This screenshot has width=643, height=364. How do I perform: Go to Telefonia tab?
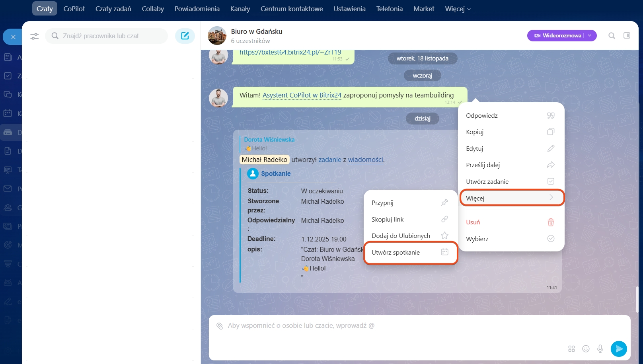pos(390,9)
